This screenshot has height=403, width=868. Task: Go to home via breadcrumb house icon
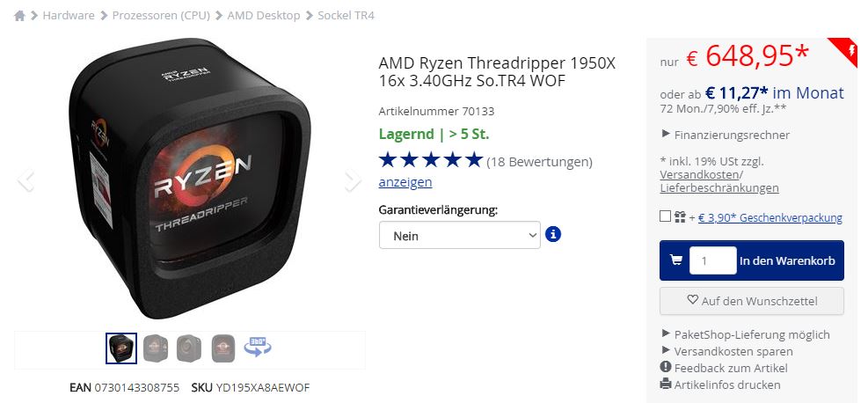click(19, 16)
